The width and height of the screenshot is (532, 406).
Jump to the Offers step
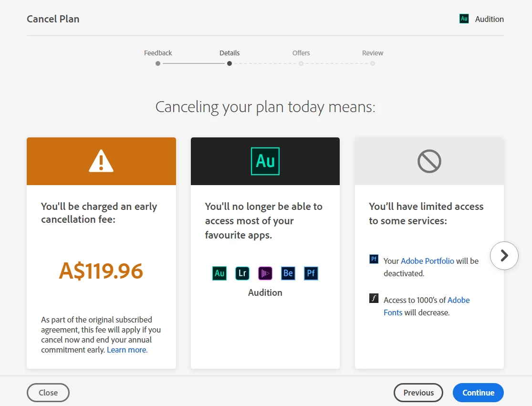point(301,53)
